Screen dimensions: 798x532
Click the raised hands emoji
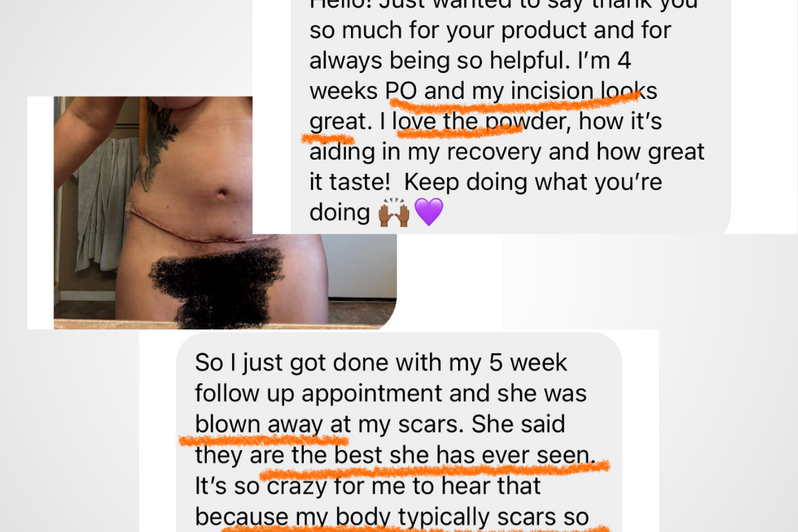394,212
